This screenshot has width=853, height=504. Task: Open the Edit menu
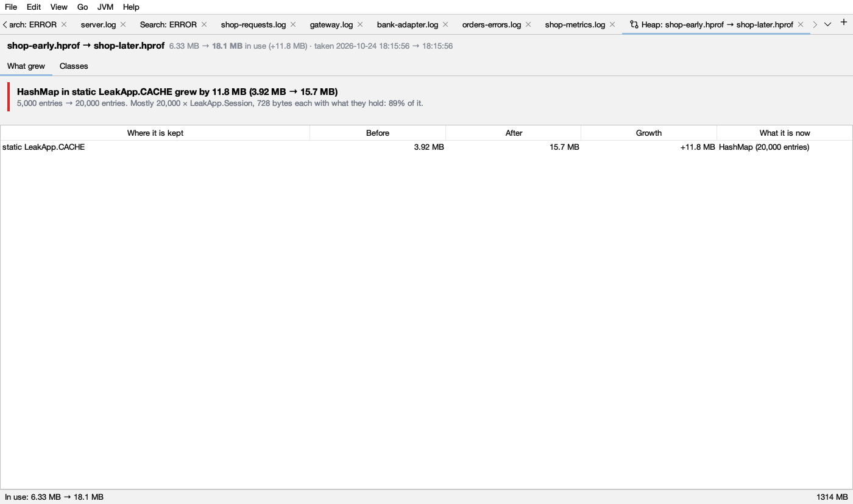34,7
